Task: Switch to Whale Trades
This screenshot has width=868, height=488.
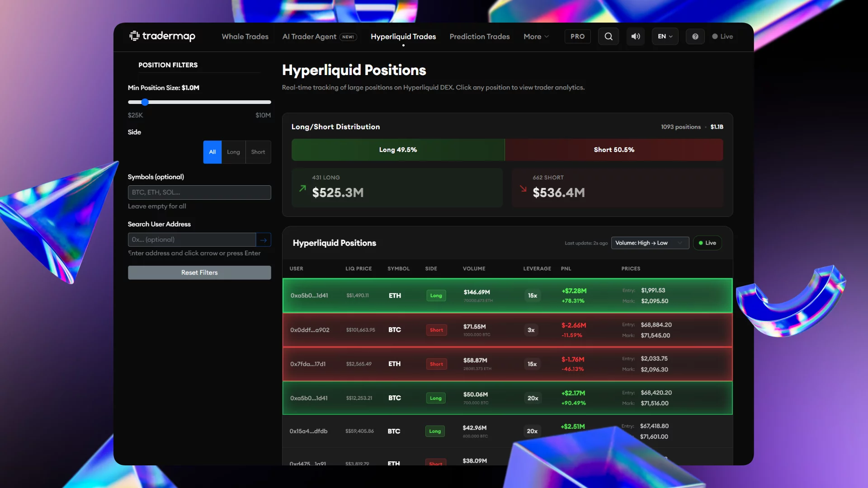Action: tap(245, 36)
